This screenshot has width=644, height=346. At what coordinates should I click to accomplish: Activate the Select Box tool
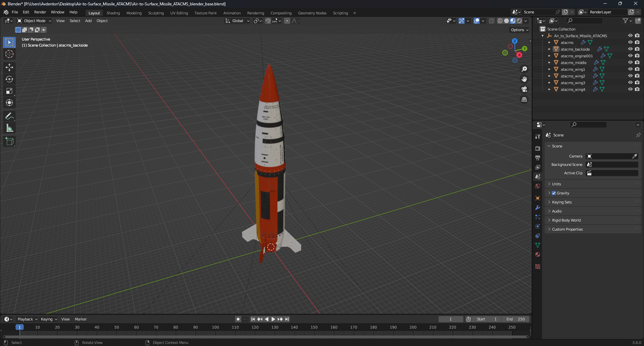pos(9,42)
